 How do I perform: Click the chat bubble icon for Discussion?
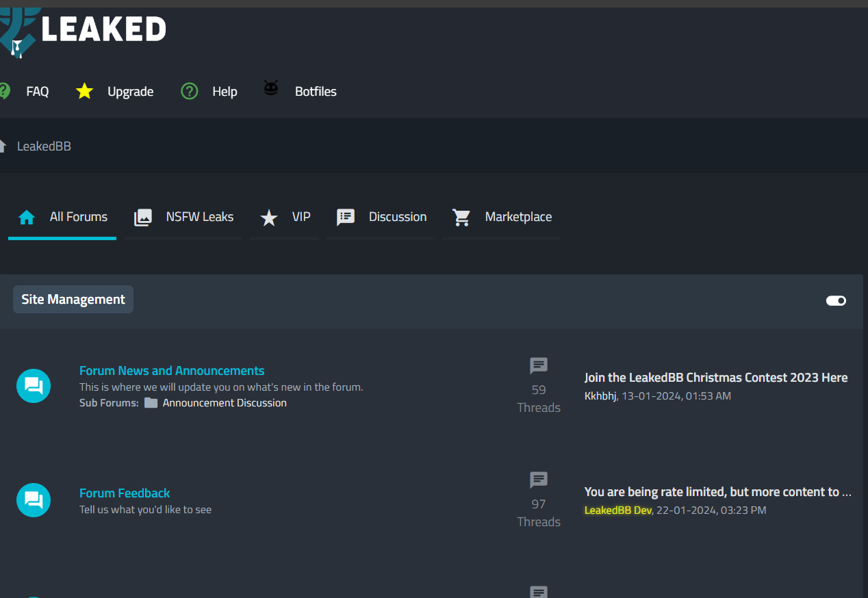tap(346, 218)
